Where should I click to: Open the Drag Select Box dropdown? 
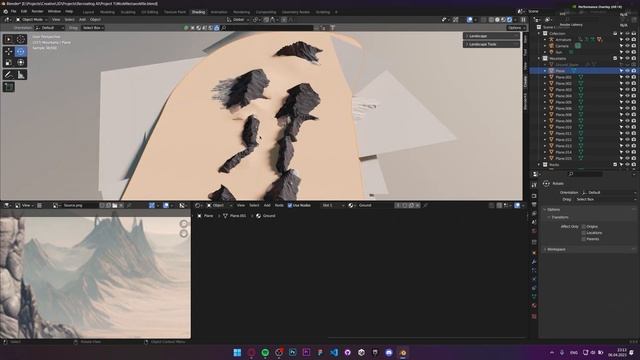[x=93, y=28]
